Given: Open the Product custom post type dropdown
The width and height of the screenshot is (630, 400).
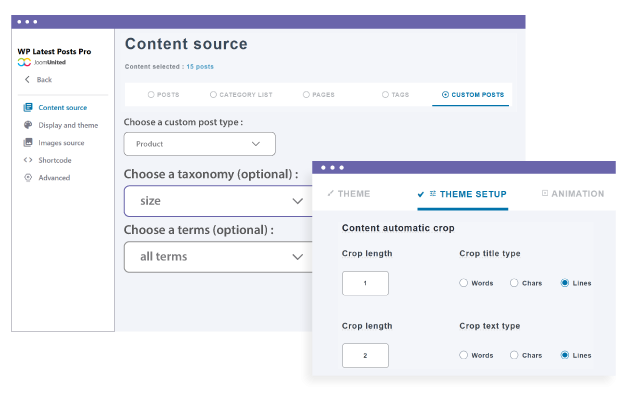Looking at the screenshot, I should pyautogui.click(x=199, y=145).
